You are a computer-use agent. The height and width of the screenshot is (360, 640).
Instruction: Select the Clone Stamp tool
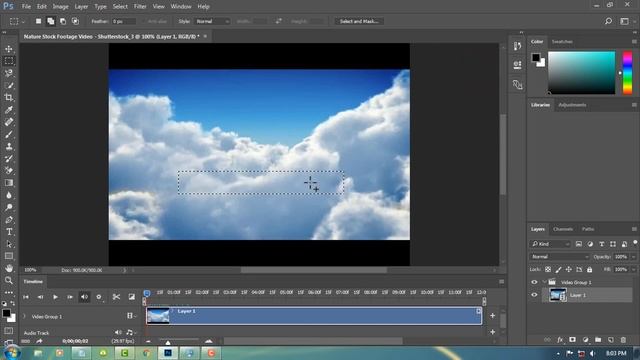coord(9,147)
